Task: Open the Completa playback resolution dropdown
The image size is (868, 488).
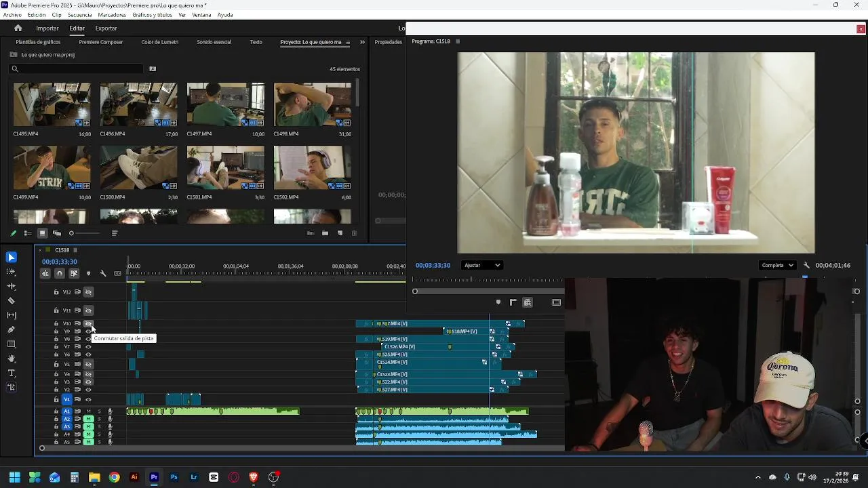Action: 777,266
